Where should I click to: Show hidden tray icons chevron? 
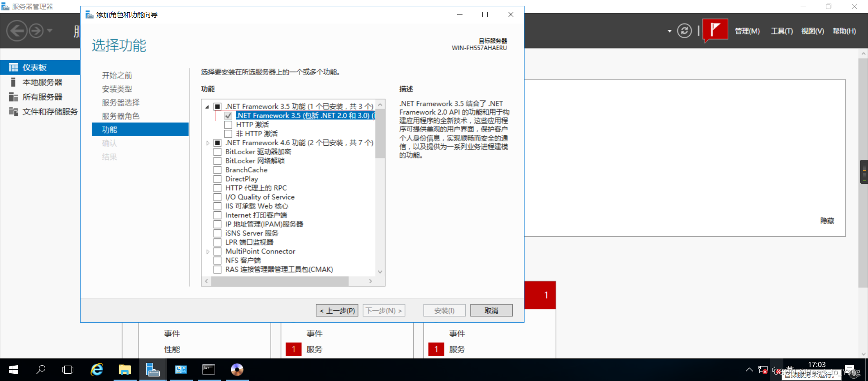(x=749, y=370)
